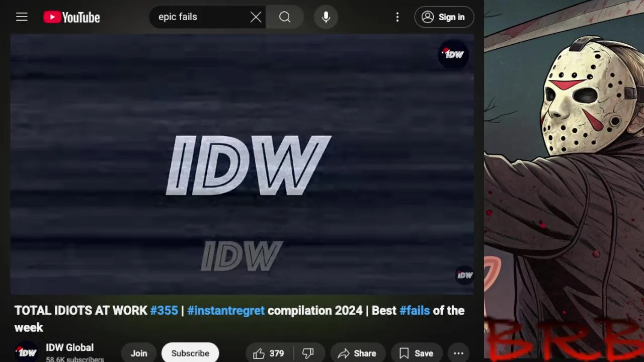Open more actions ellipsis beside Save
The image size is (644, 362).
click(458, 353)
